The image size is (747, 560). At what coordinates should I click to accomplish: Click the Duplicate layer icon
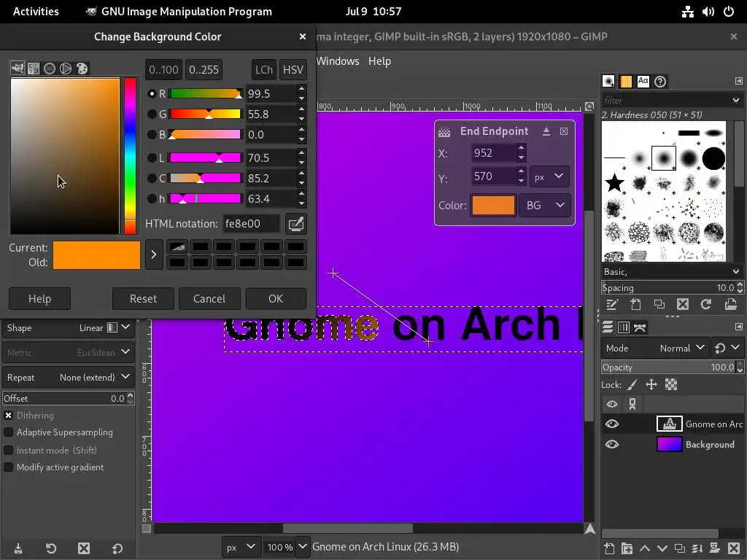[x=680, y=548]
